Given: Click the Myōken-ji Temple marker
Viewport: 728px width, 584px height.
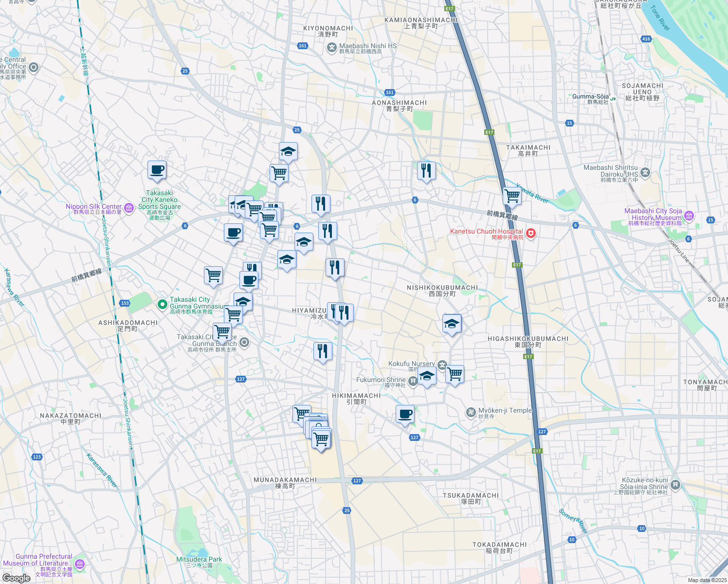Looking at the screenshot, I should coord(471,412).
